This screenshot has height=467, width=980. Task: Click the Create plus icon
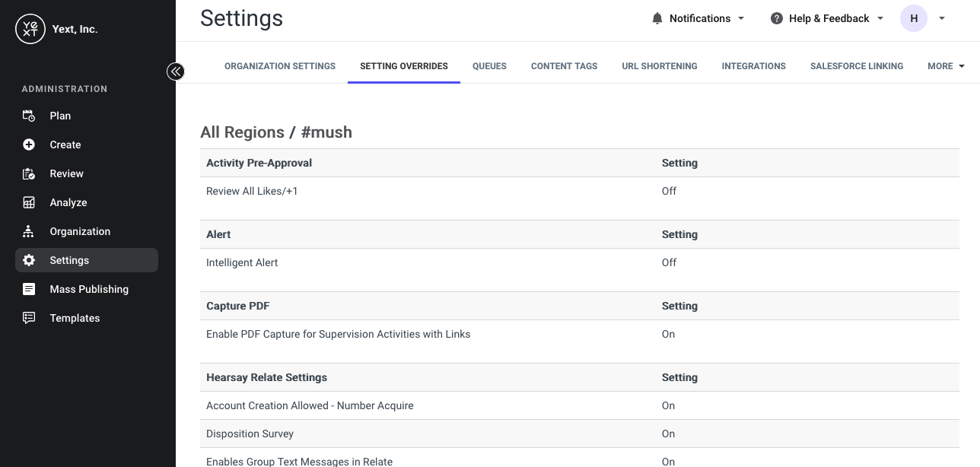pyautogui.click(x=29, y=145)
